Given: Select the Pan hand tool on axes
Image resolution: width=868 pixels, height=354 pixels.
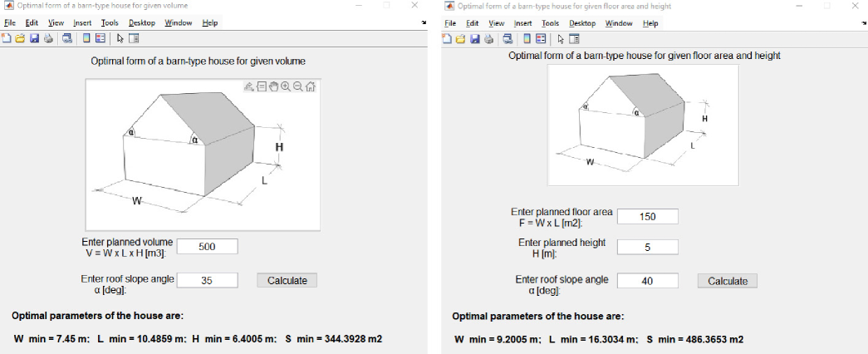Looking at the screenshot, I should tap(273, 86).
